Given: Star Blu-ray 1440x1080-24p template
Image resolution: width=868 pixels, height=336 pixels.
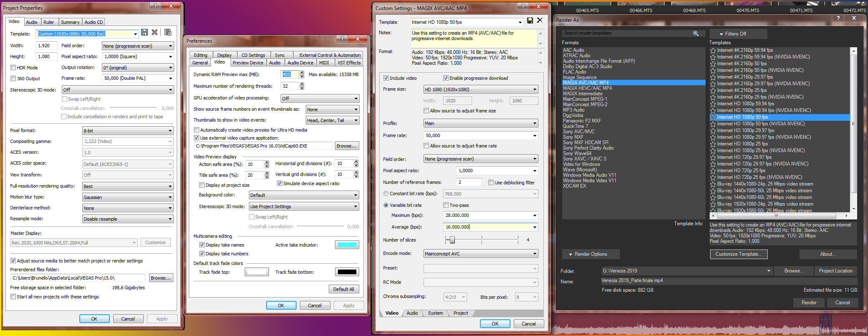Looking at the screenshot, I should coord(713,184).
